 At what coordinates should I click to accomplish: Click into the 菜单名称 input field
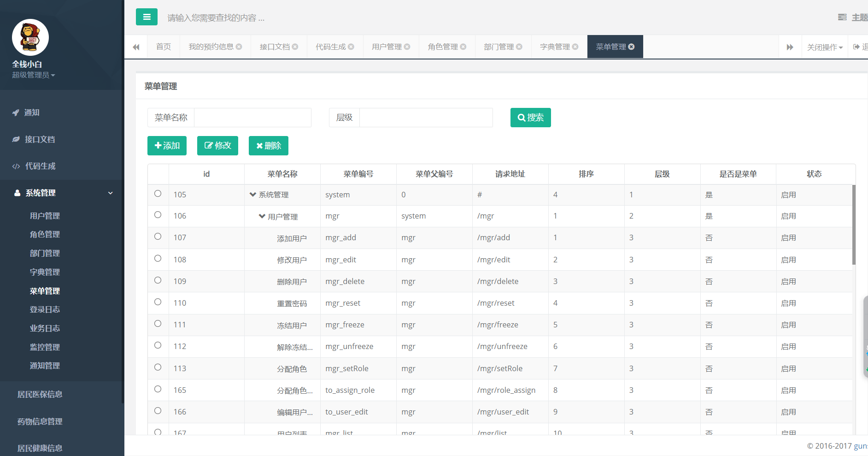click(252, 118)
